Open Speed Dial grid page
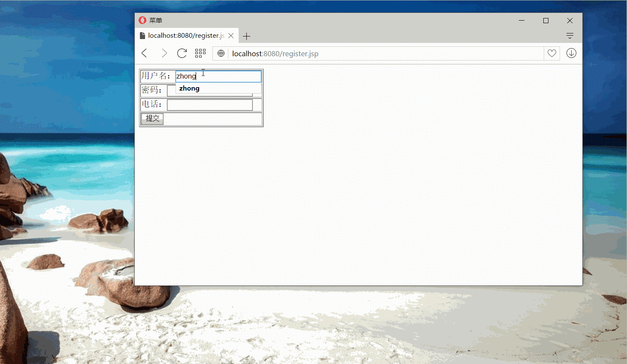 point(200,53)
